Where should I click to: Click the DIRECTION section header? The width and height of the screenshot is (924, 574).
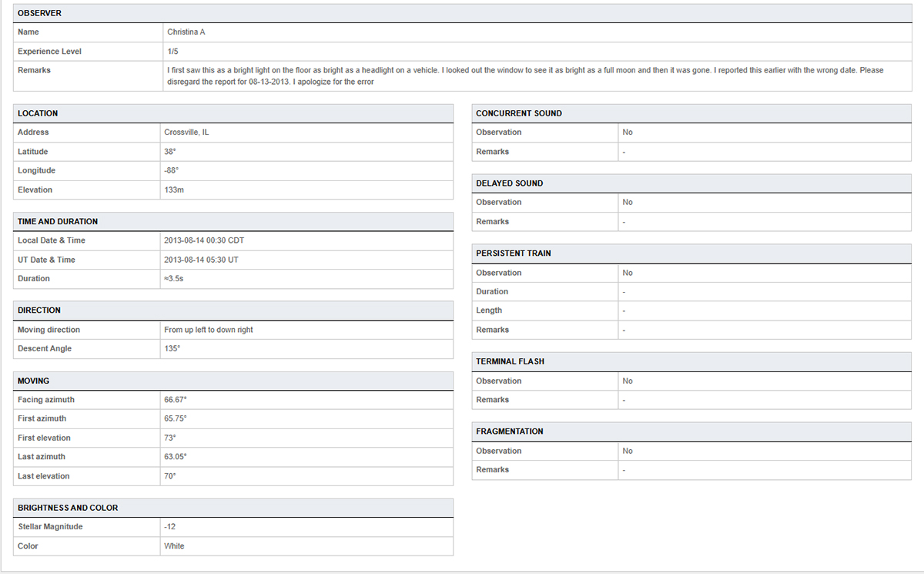(x=38, y=310)
